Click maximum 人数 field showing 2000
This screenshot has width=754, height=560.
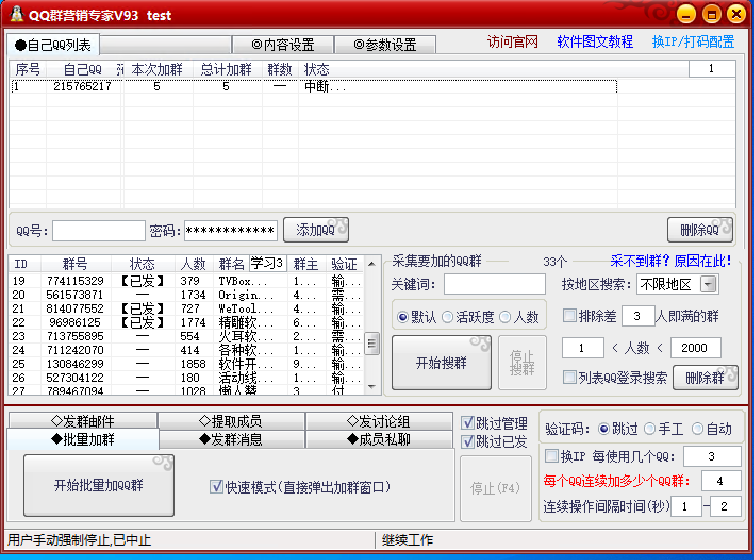(x=695, y=348)
